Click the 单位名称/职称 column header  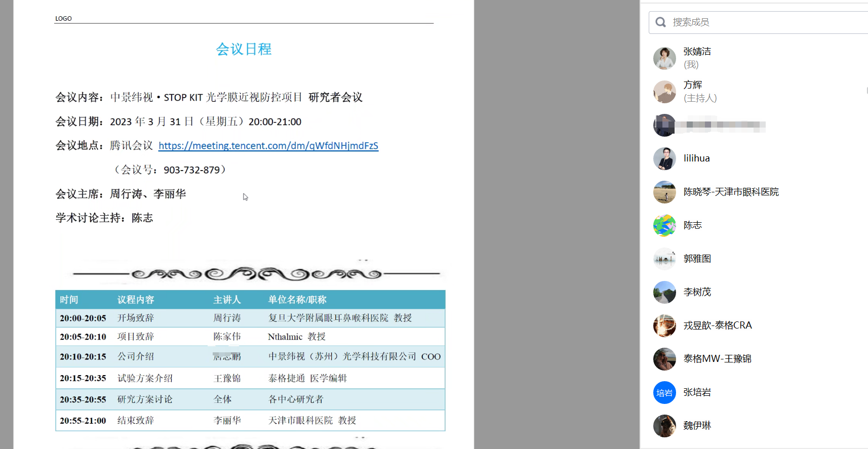(x=297, y=300)
